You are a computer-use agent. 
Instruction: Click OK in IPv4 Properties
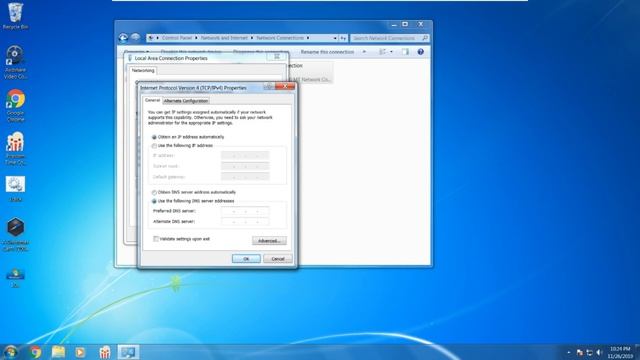[x=246, y=259]
